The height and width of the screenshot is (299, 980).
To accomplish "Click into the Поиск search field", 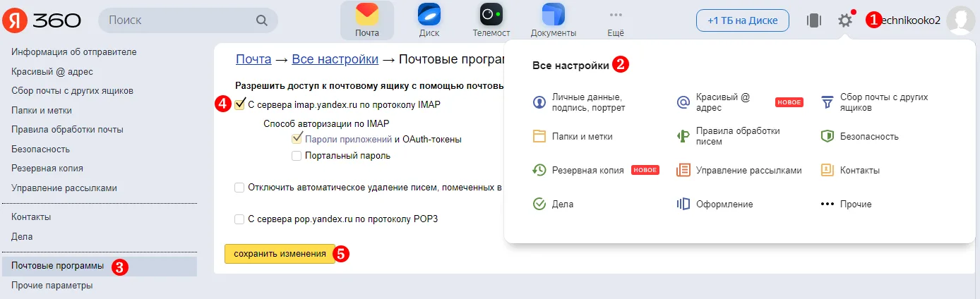I will click(x=188, y=20).
